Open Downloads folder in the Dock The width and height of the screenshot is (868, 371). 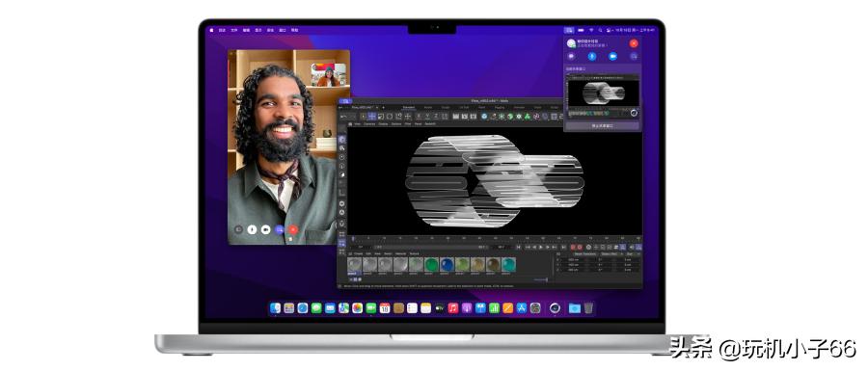click(575, 308)
